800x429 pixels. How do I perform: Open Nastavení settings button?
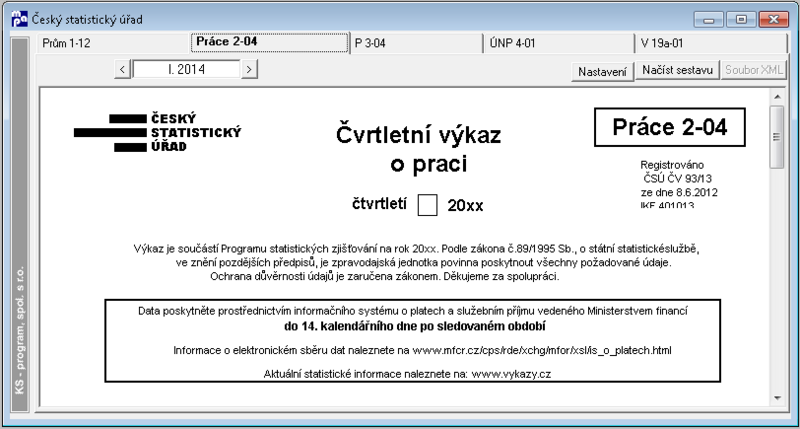pyautogui.click(x=602, y=71)
